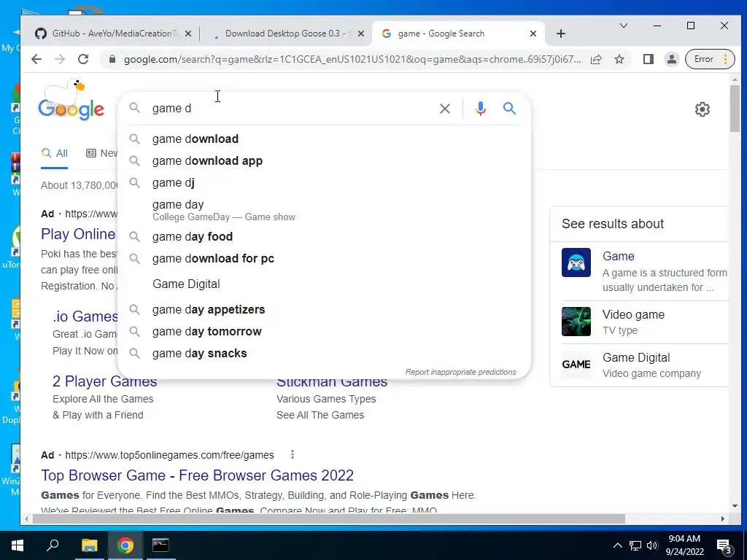Viewport: 747px width, 560px height.
Task: Click the GAME logo thumbnail
Action: (576, 365)
